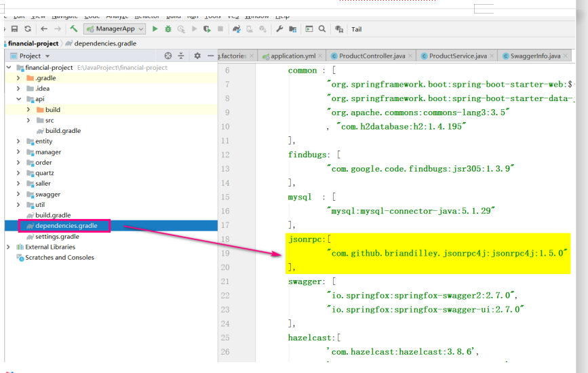Open Settings via the wrench icon
This screenshot has width=588, height=373.
click(279, 29)
